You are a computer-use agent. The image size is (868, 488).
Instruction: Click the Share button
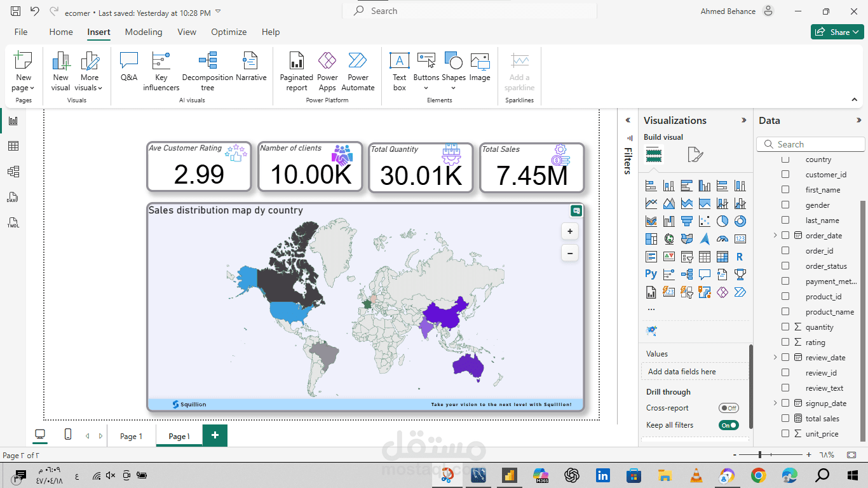[x=837, y=32]
